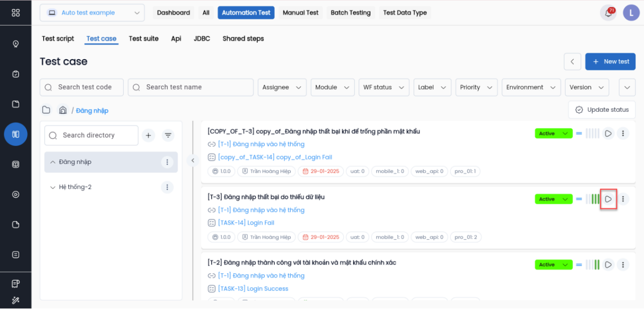This screenshot has height=309, width=644.
Task: Open the Auto test example project selector
Action: (x=92, y=13)
